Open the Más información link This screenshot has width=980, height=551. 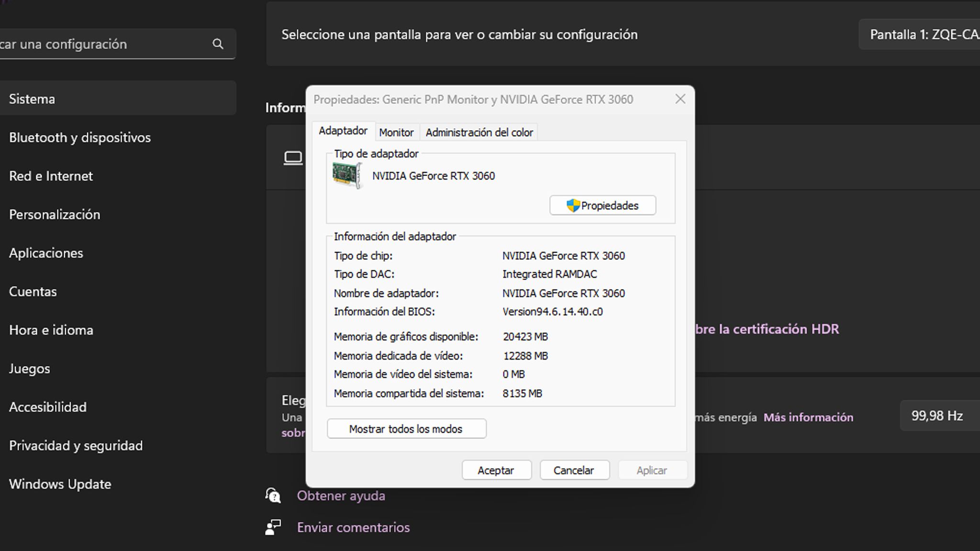pos(808,417)
